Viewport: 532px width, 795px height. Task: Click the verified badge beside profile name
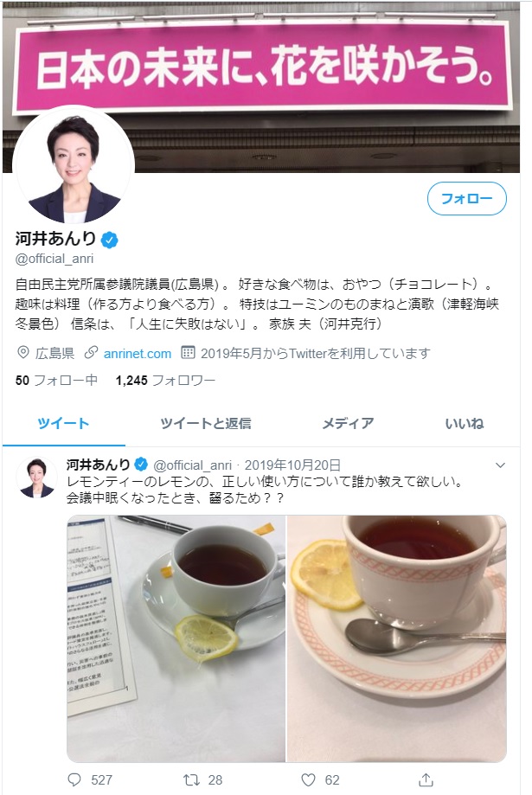pos(110,240)
